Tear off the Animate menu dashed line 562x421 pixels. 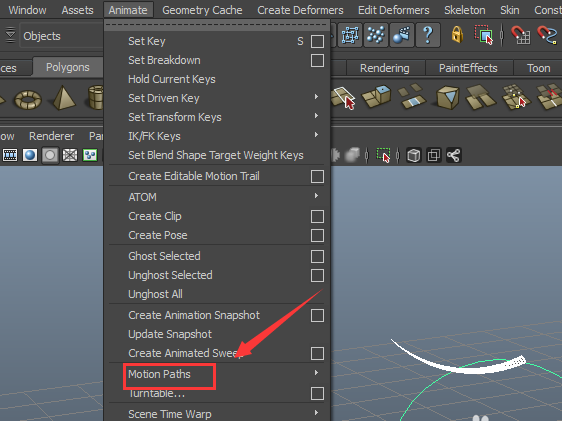(216, 25)
